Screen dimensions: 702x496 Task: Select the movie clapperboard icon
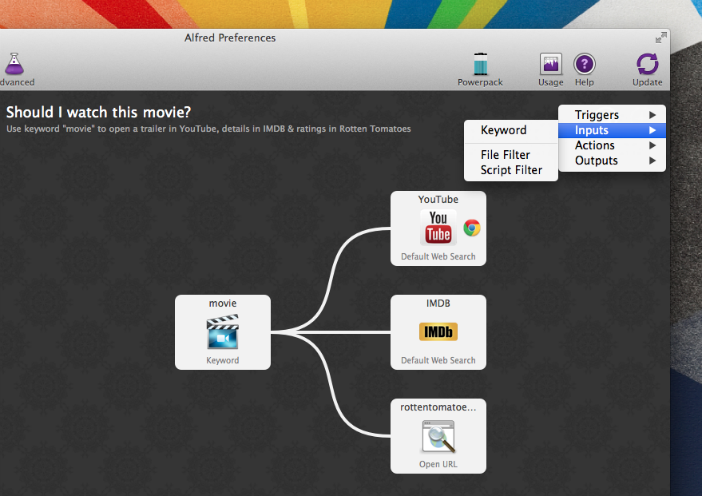click(223, 332)
